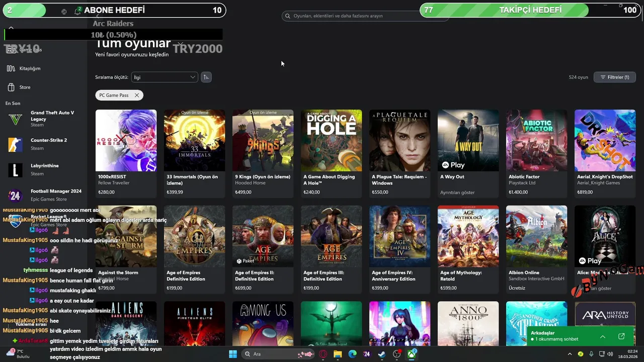Click the games search field
Image resolution: width=644 pixels, height=362 pixels.
pyautogui.click(x=365, y=16)
